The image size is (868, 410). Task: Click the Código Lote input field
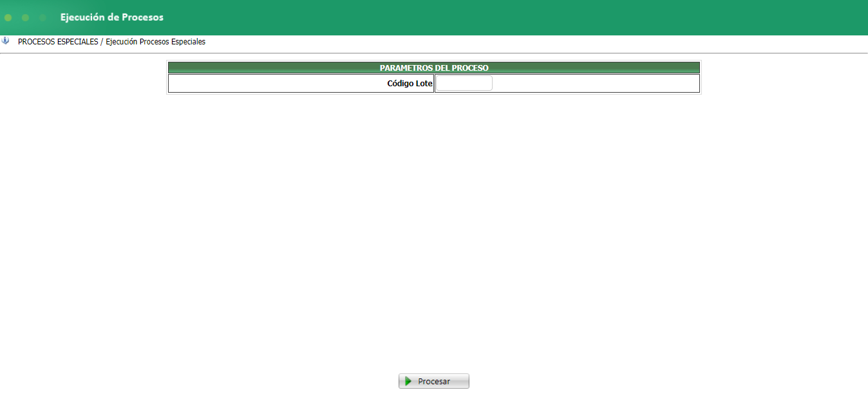464,83
